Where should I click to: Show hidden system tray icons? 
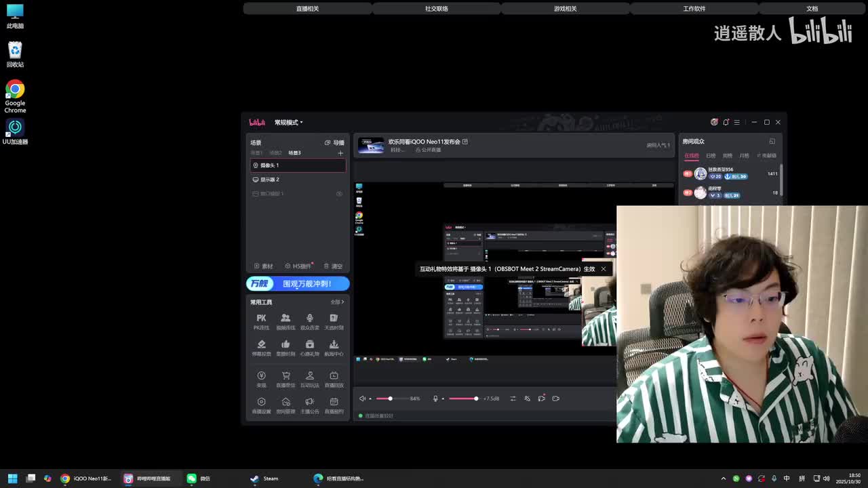(x=723, y=479)
